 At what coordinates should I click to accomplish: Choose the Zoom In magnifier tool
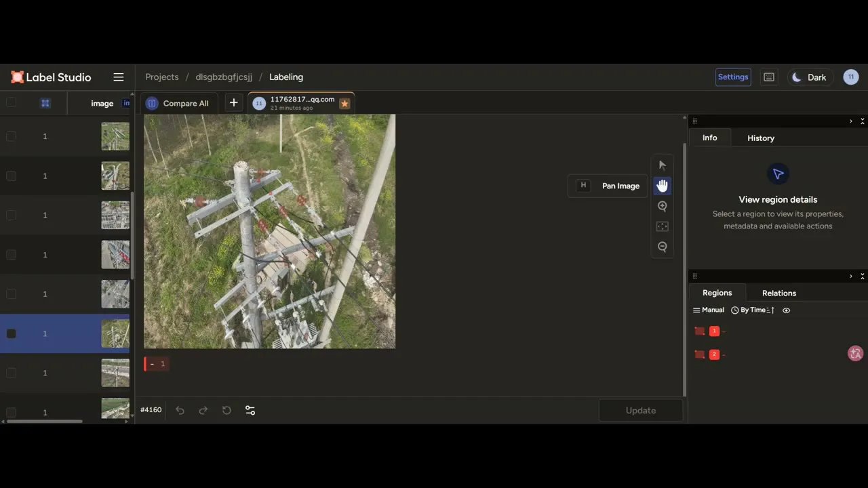point(663,206)
